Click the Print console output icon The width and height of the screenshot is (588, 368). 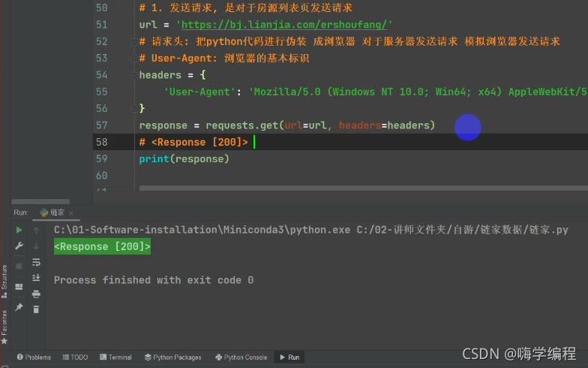point(36,294)
